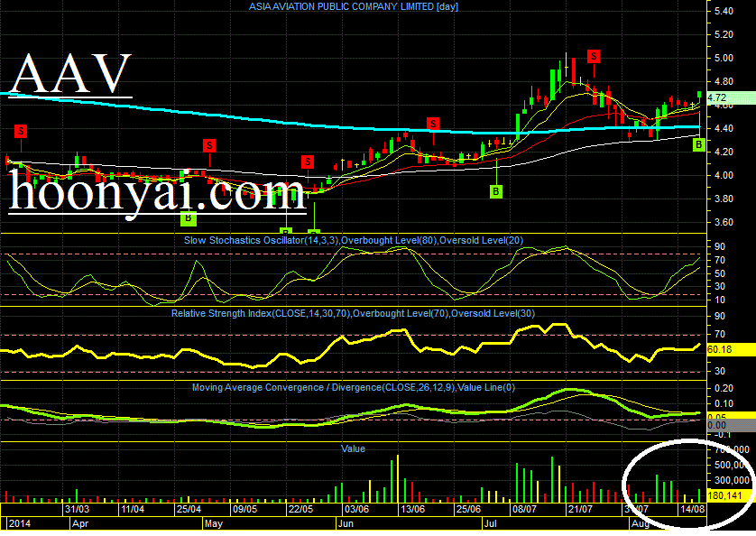Click the 5.00 price axis label
This screenshot has height=536, width=756.
[724, 59]
